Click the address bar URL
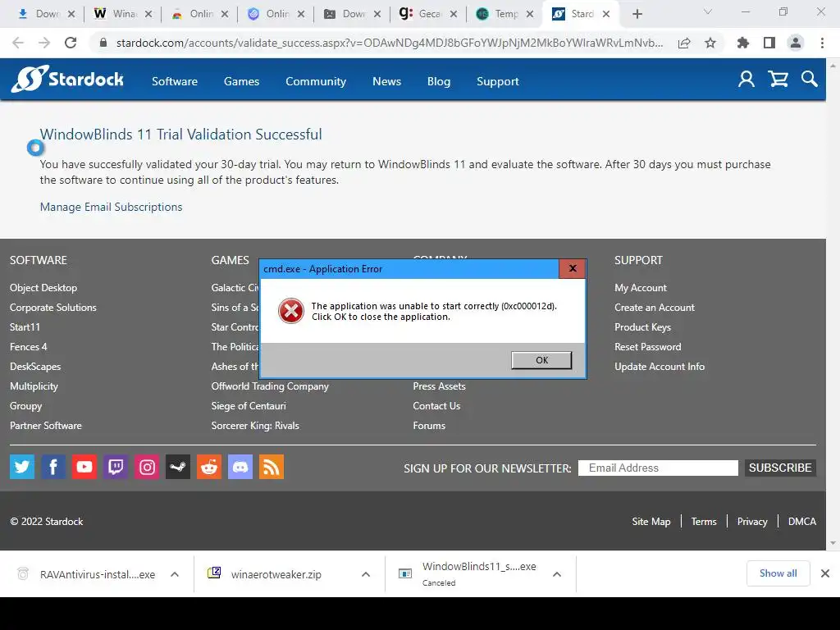This screenshot has height=630, width=840. point(390,43)
